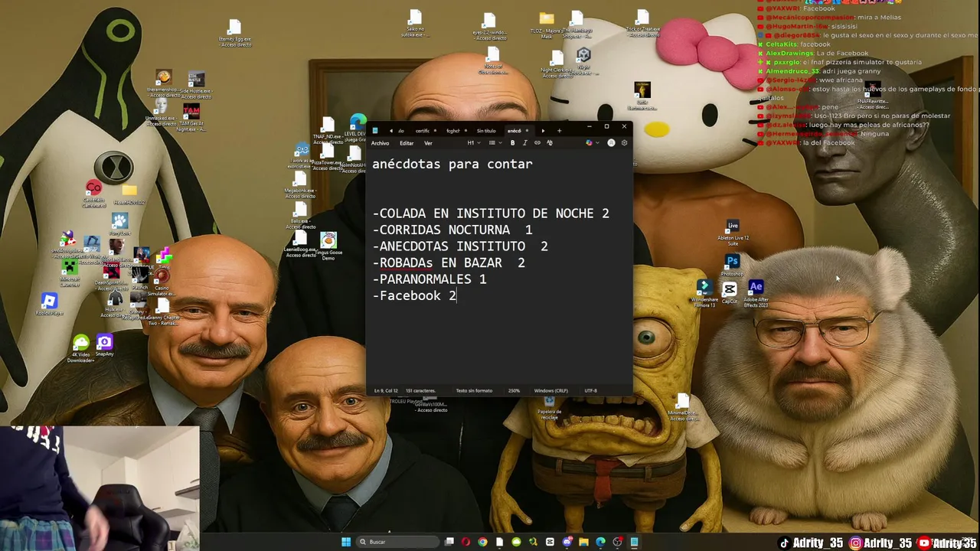
Task: Expand the list style dropdown
Action: coord(495,143)
